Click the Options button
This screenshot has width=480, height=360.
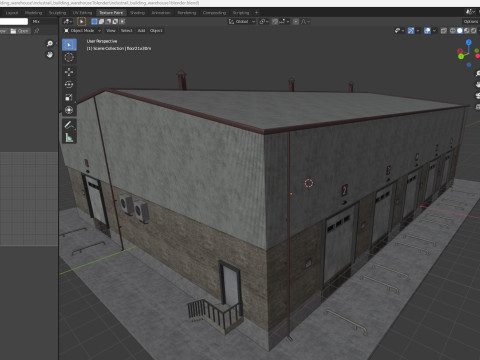point(471,22)
